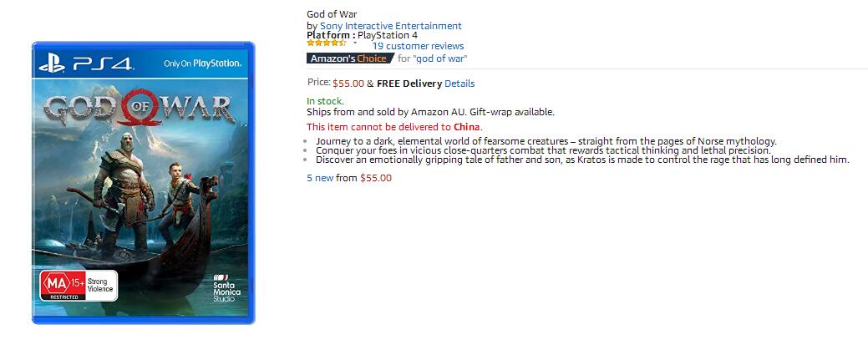The width and height of the screenshot is (868, 350).
Task: Click the God of War product title
Action: (332, 14)
